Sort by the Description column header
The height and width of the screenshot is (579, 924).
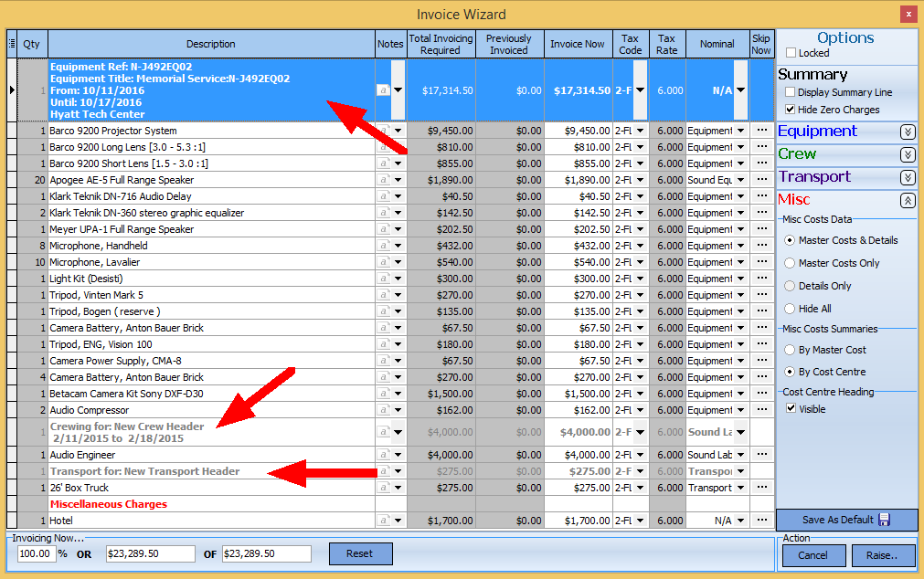click(210, 44)
